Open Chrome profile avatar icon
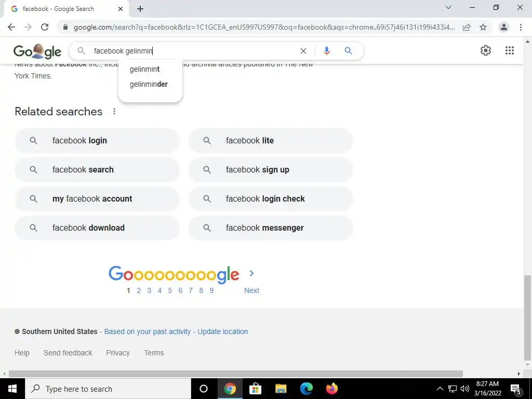532x399 pixels. tap(504, 27)
